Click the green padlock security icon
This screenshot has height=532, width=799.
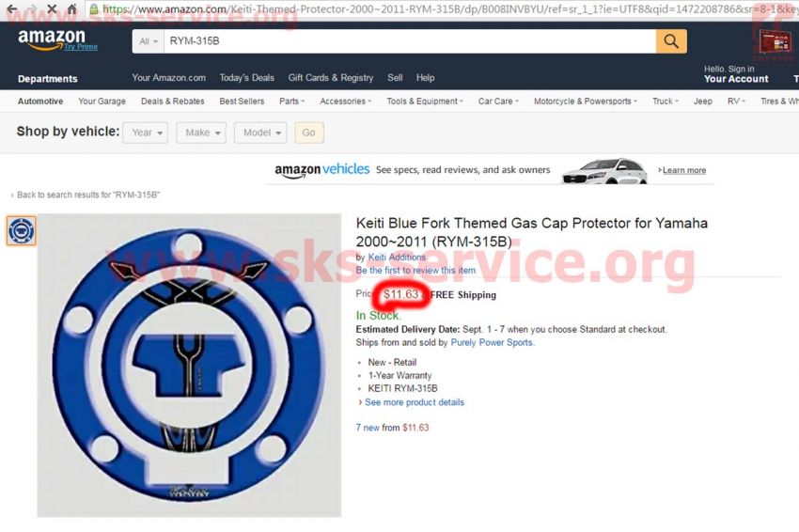pos(94,8)
